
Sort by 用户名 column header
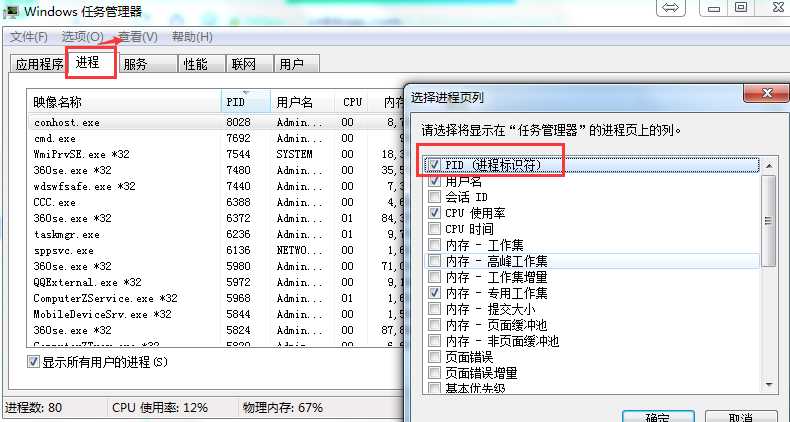pyautogui.click(x=303, y=102)
